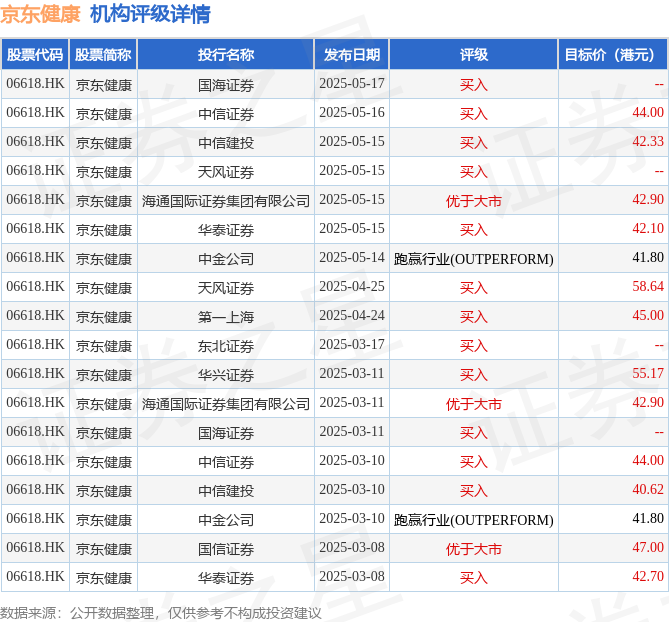Select target price 47.00
Screen dimensions: 669x622
click(x=648, y=548)
